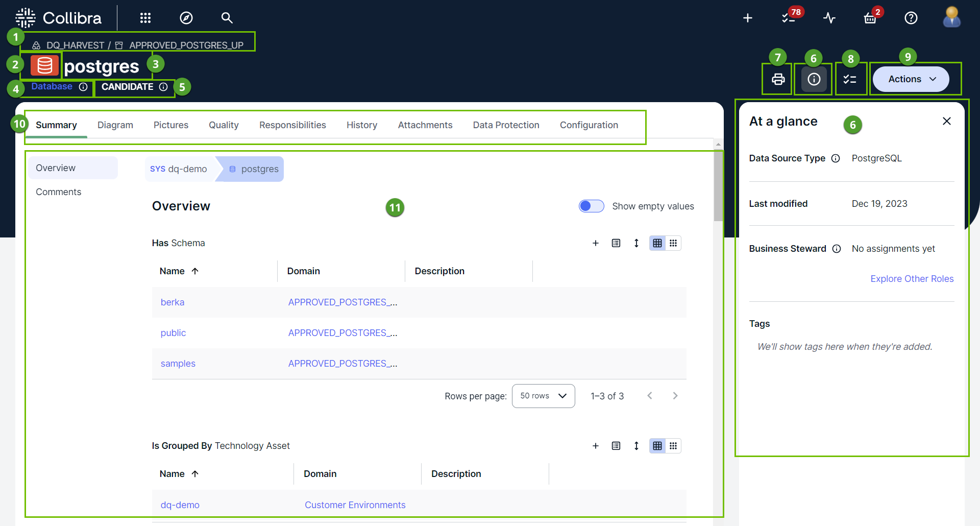Open the apps grid menu icon
Image resolution: width=980 pixels, height=526 pixels.
pyautogui.click(x=145, y=18)
